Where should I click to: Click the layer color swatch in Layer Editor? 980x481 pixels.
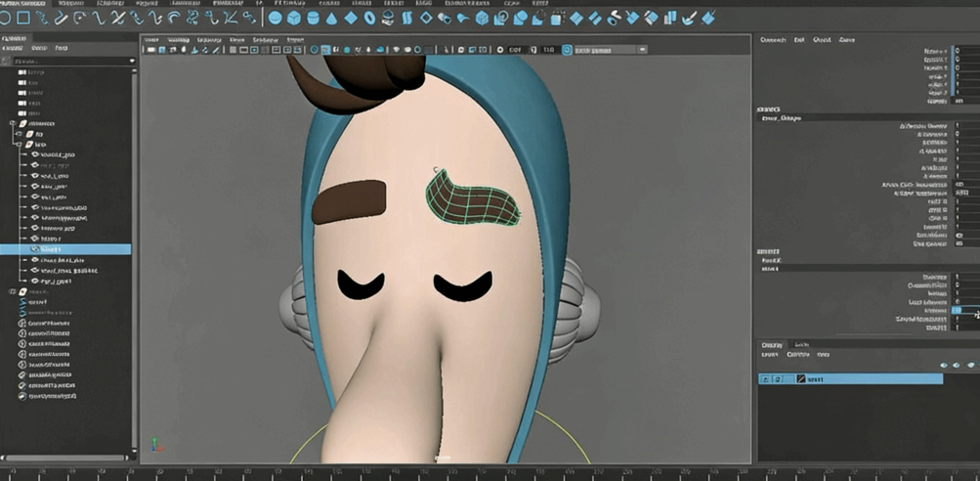click(x=801, y=379)
